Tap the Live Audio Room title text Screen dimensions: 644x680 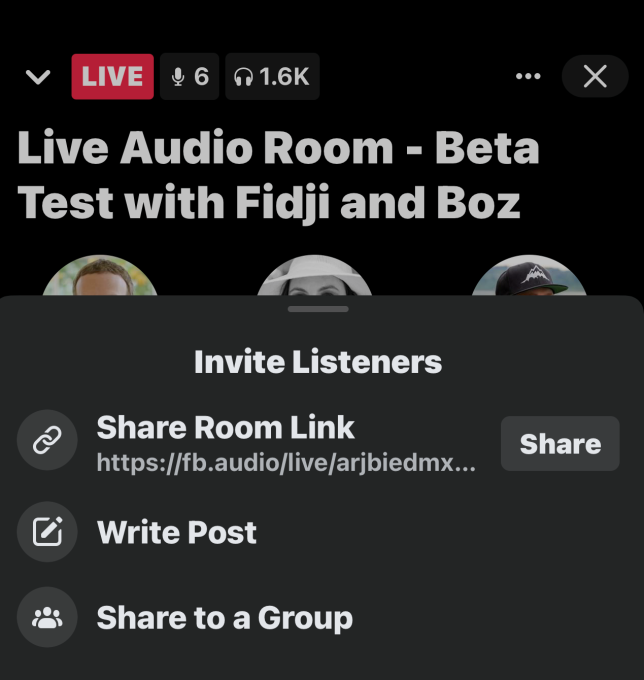279,176
